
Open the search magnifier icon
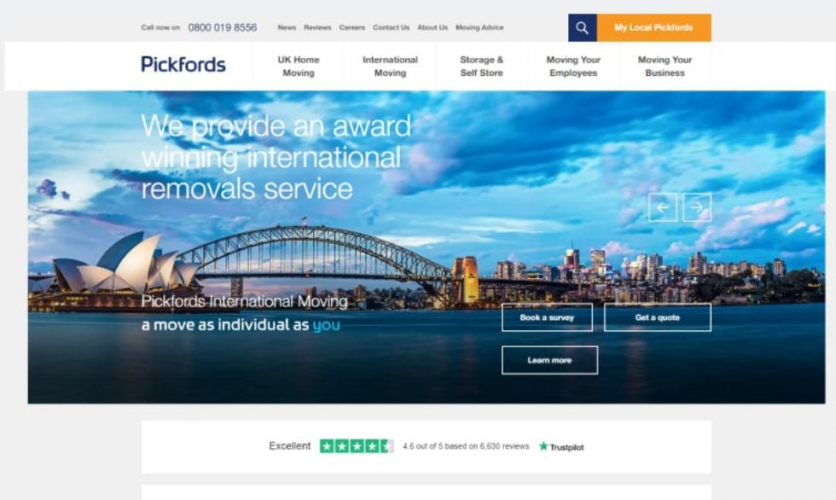[582, 28]
